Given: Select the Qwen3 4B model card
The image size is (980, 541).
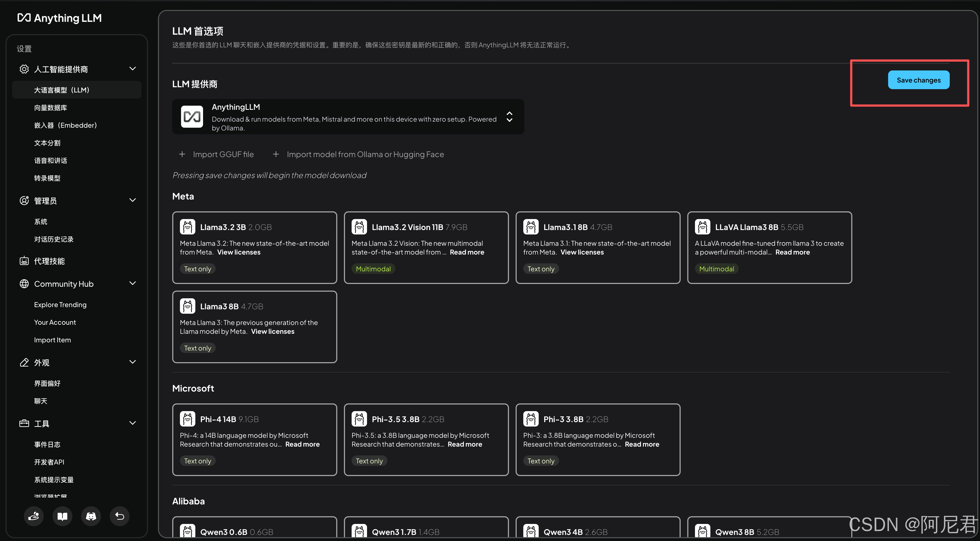Looking at the screenshot, I should [598, 529].
